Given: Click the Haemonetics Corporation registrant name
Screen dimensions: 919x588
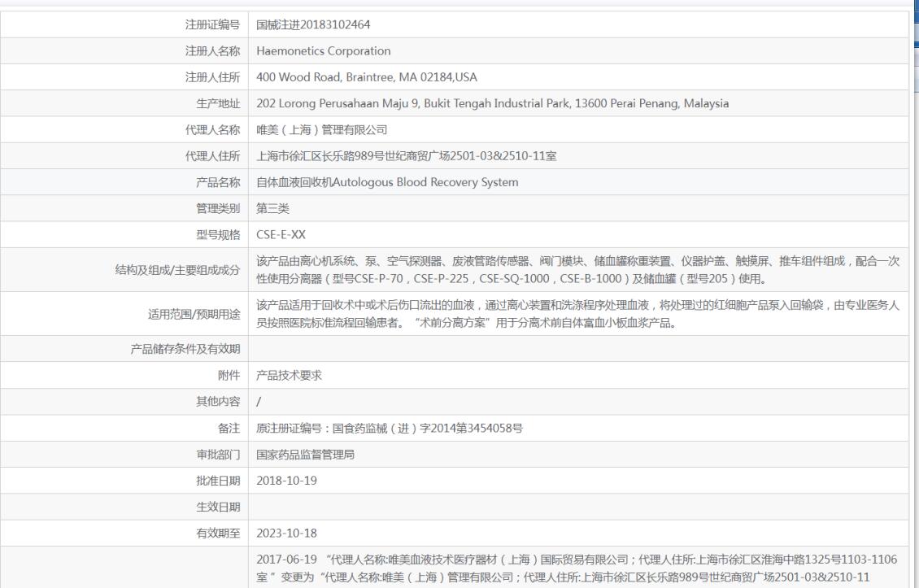Looking at the screenshot, I should coord(324,51).
